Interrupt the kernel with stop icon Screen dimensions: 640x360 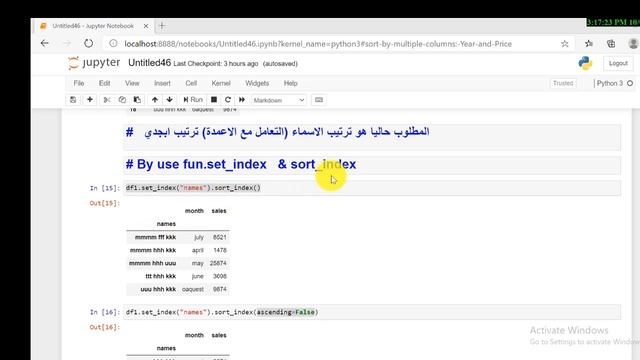point(214,100)
